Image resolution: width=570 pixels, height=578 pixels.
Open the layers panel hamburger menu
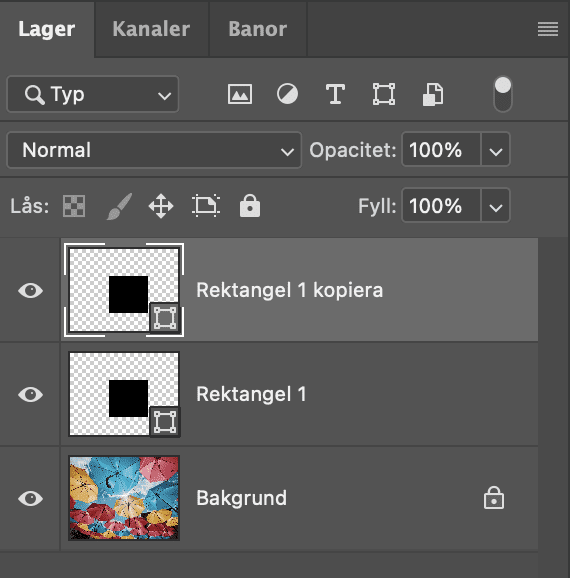(x=548, y=29)
